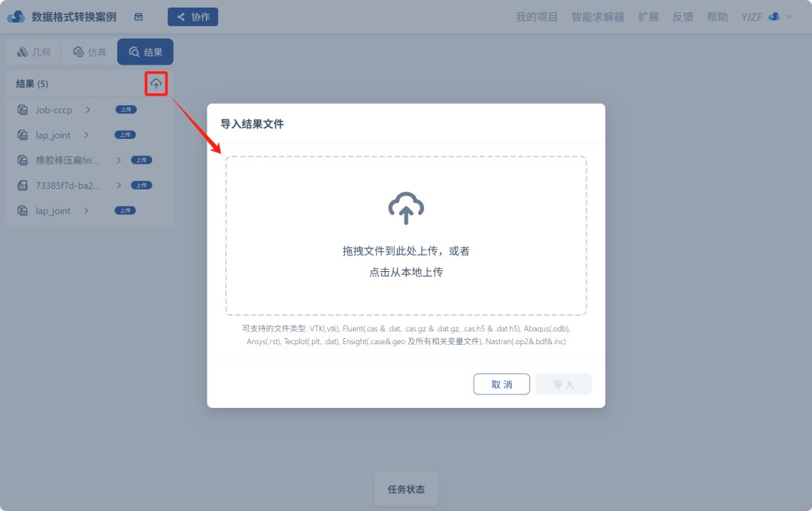Click the 上传 badge on first lap_joint
Viewport: 812px width, 511px height.
click(x=126, y=135)
